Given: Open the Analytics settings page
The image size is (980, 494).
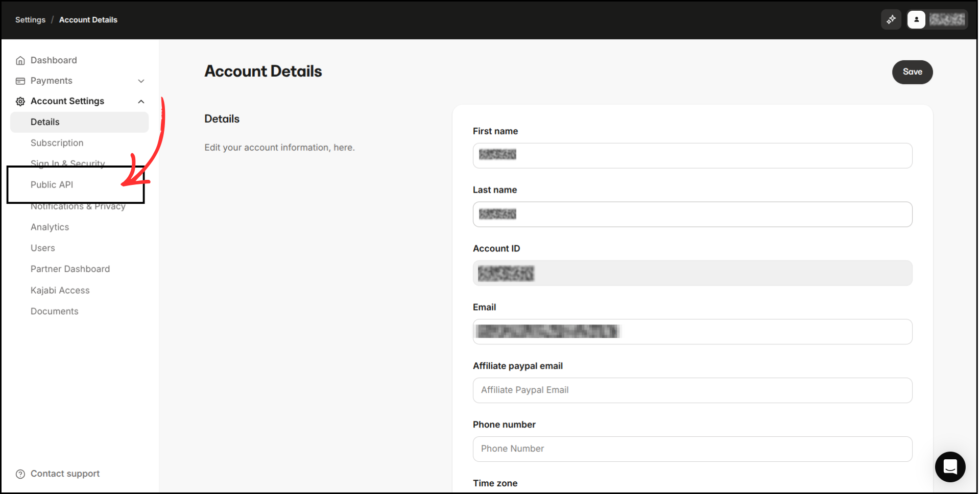Looking at the screenshot, I should pyautogui.click(x=50, y=227).
